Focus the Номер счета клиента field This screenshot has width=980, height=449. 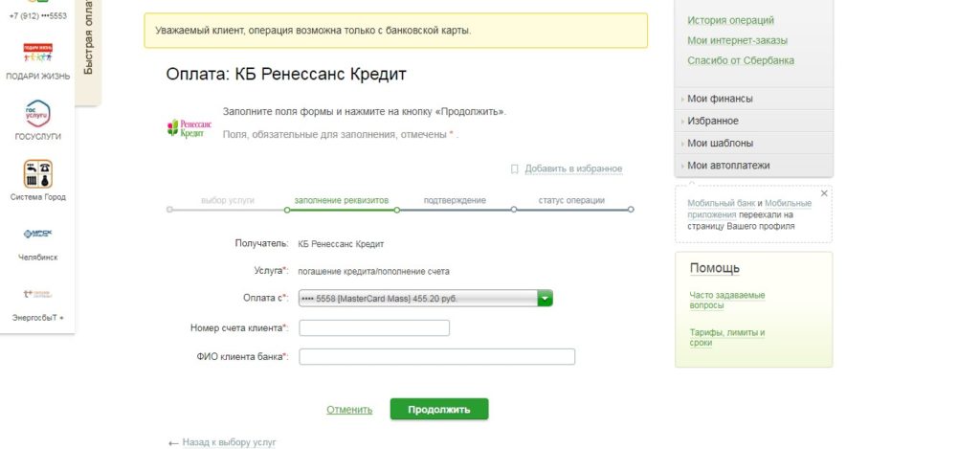[374, 327]
